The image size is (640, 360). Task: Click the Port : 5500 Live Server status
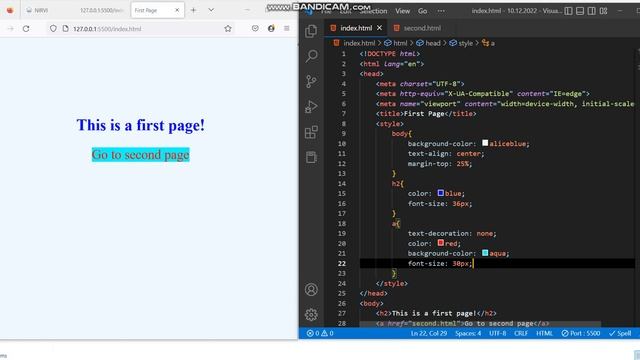(x=580, y=333)
